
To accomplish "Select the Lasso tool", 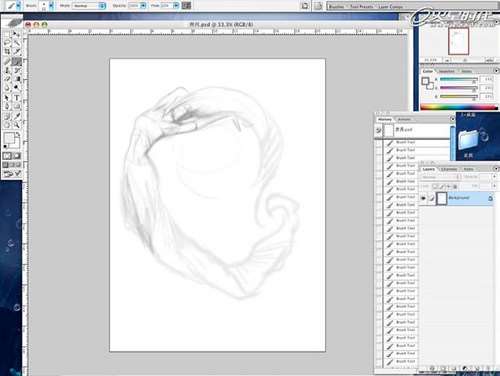I will [7, 43].
